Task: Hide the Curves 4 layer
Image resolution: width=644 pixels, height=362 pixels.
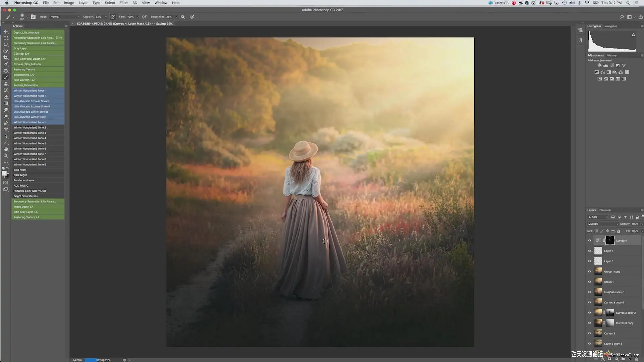Action: [589, 241]
